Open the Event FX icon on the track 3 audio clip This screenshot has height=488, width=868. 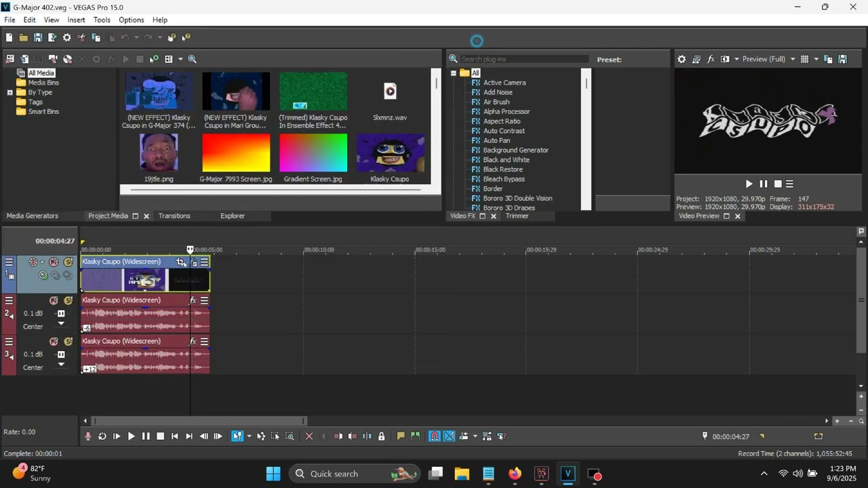[193, 342]
